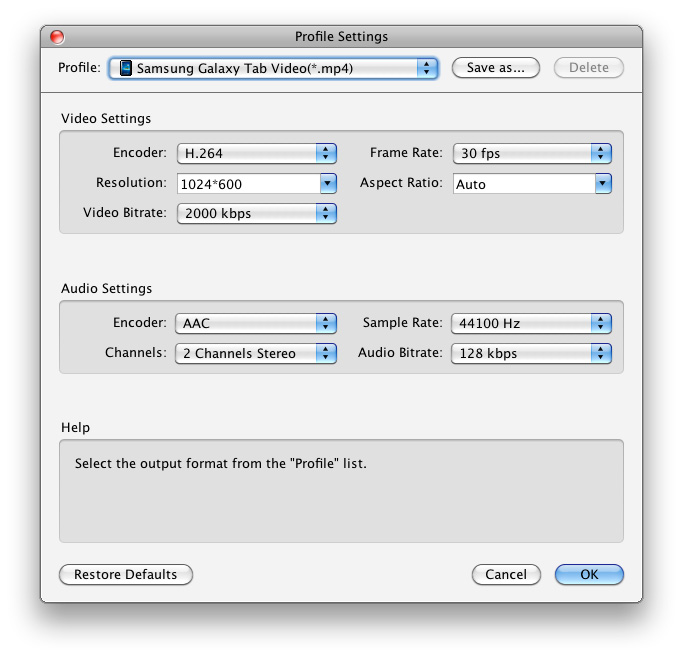
Task: Click the Samsung tablet icon in Profile field
Action: [125, 68]
